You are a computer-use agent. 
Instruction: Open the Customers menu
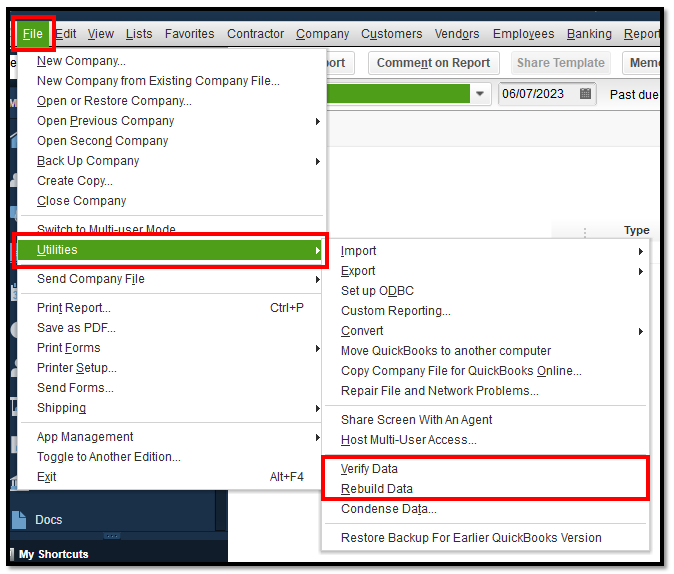392,34
